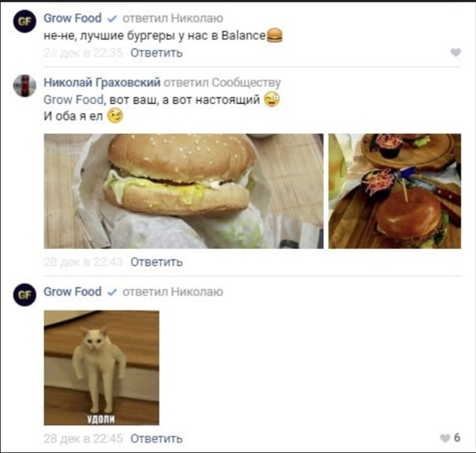Open the Николай Граховский name link
The width and height of the screenshot is (476, 453).
coord(102,83)
